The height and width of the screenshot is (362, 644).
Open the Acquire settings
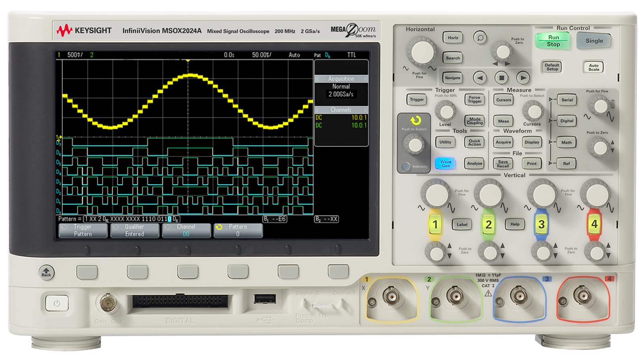(x=503, y=142)
